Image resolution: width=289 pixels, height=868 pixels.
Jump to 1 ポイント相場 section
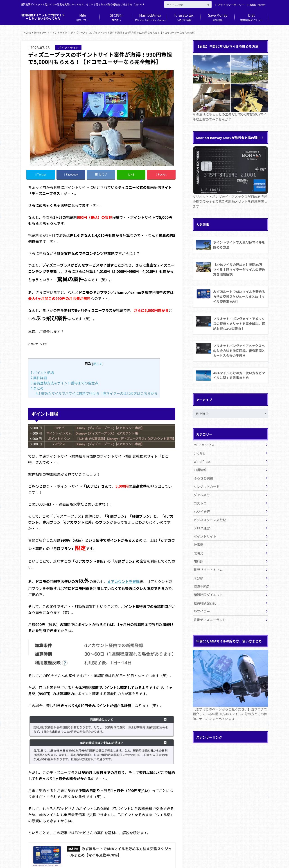[42, 373]
